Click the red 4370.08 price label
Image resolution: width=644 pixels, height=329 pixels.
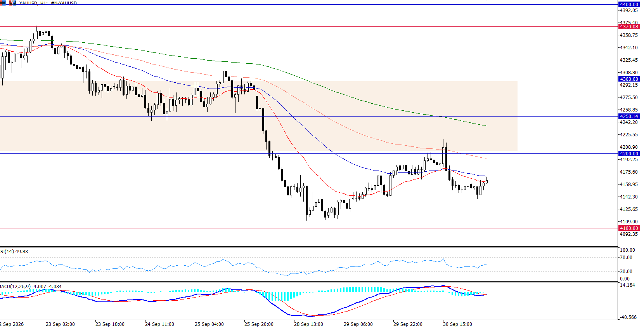click(x=629, y=27)
